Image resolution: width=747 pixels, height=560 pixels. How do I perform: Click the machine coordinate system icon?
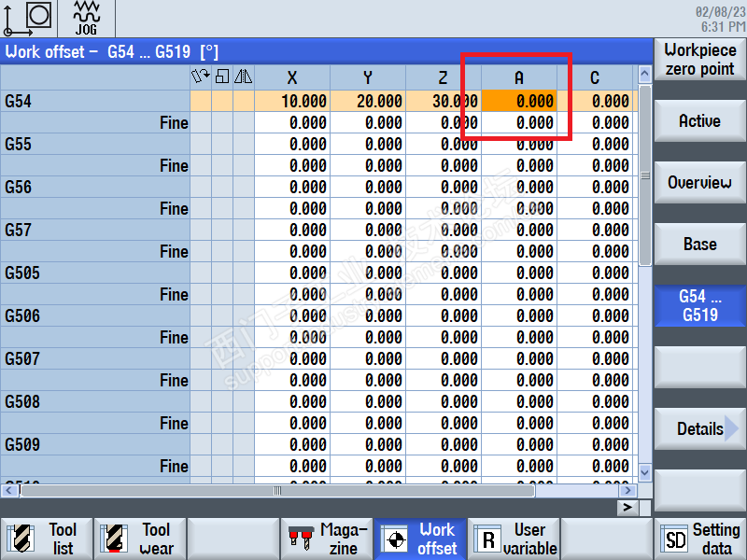pyautogui.click(x=28, y=19)
